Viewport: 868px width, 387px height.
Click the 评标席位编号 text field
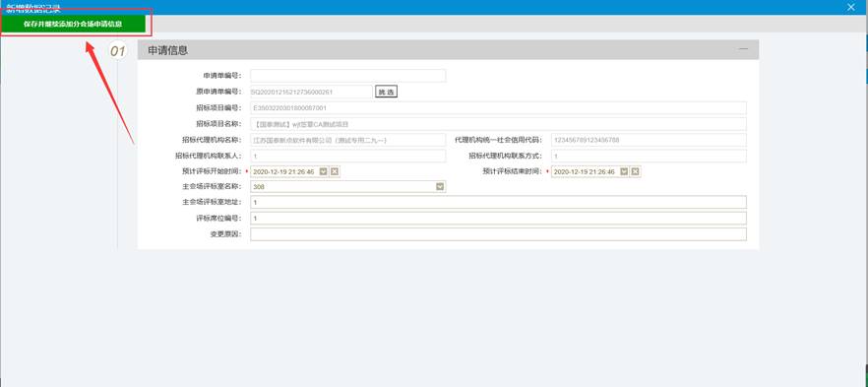pyautogui.click(x=498, y=219)
